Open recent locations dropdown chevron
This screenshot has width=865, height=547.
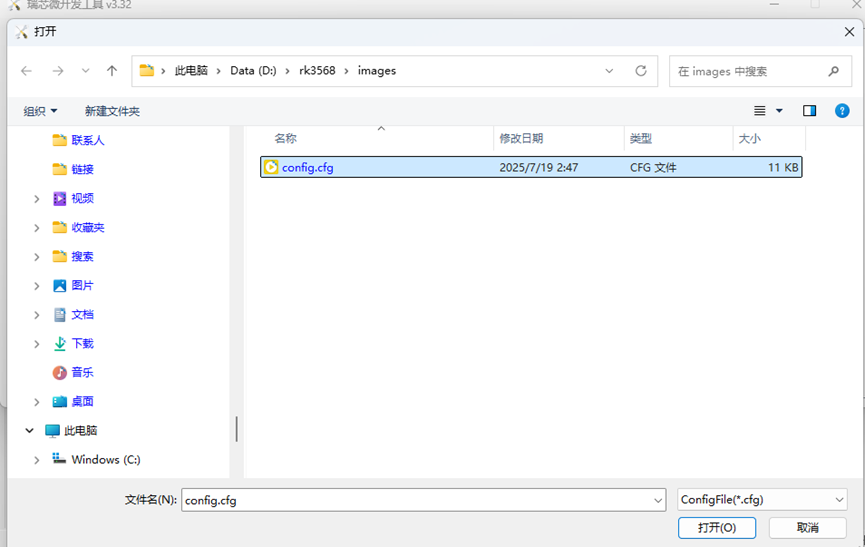[86, 71]
